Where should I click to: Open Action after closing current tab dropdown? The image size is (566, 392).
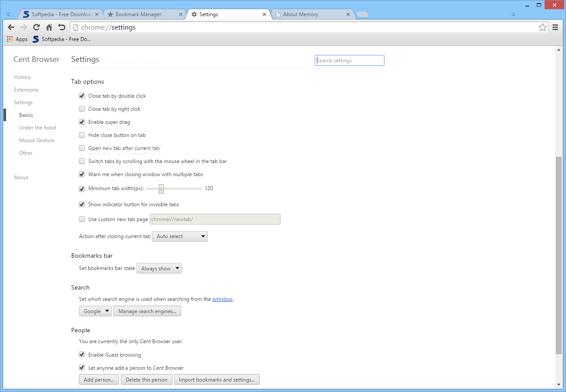click(180, 236)
